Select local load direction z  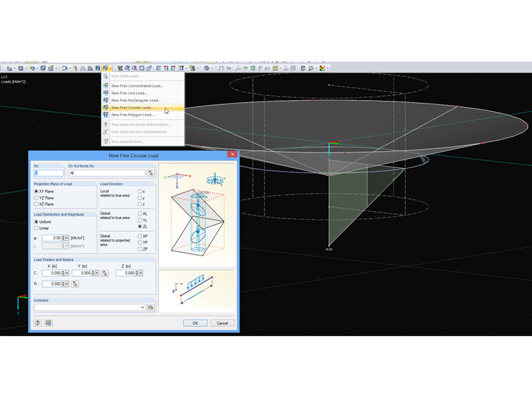(x=140, y=204)
